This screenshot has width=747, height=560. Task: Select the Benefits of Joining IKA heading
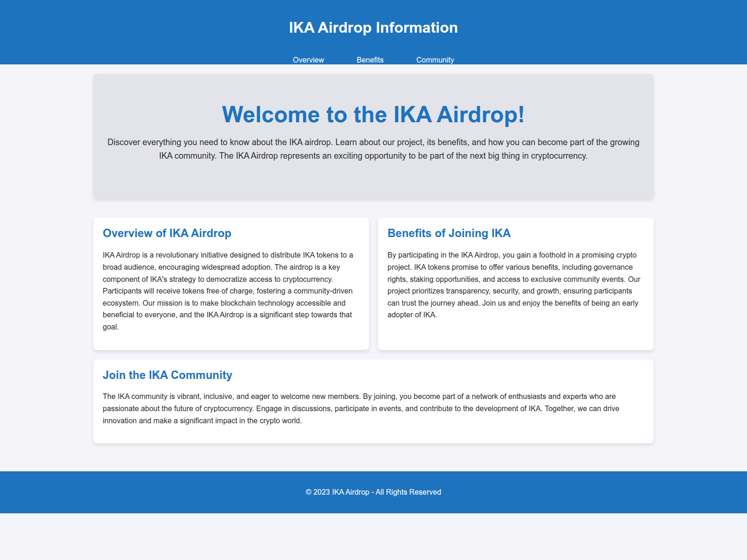point(449,233)
